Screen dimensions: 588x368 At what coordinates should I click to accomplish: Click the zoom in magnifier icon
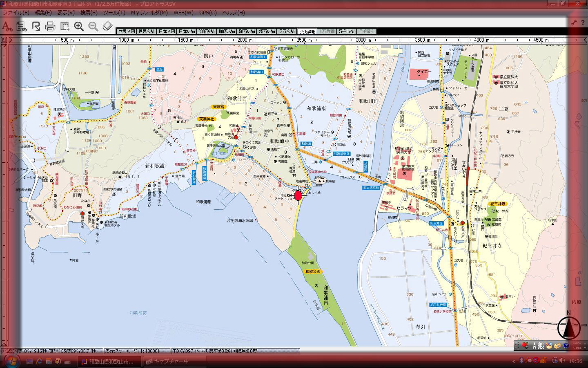(x=79, y=27)
